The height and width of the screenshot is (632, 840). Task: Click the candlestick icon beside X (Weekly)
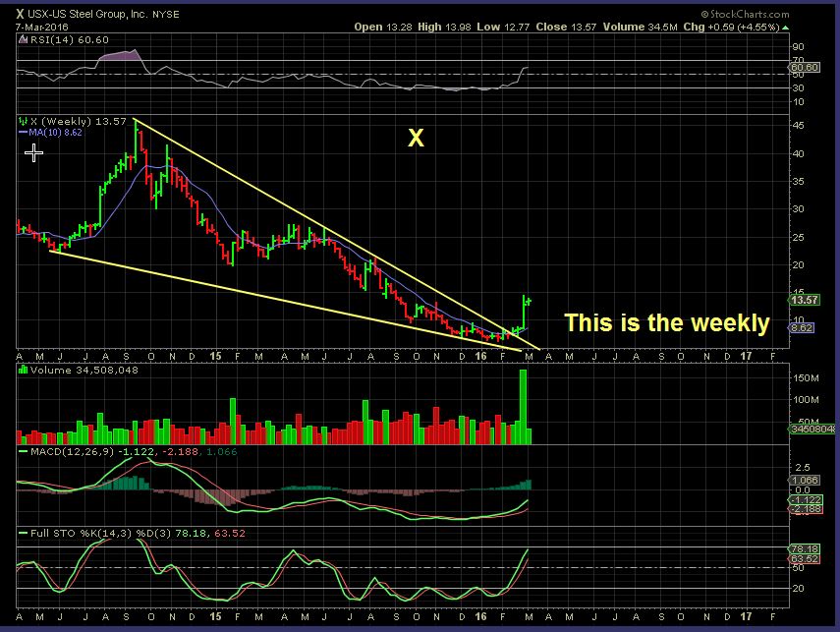coord(23,121)
